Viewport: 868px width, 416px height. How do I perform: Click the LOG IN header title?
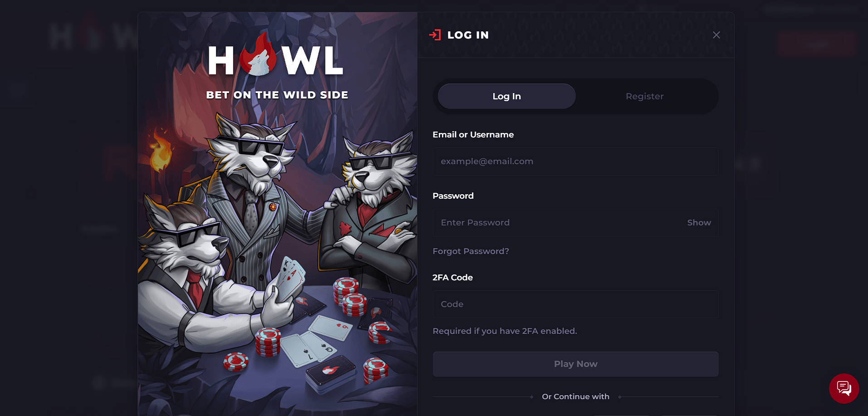click(x=468, y=35)
